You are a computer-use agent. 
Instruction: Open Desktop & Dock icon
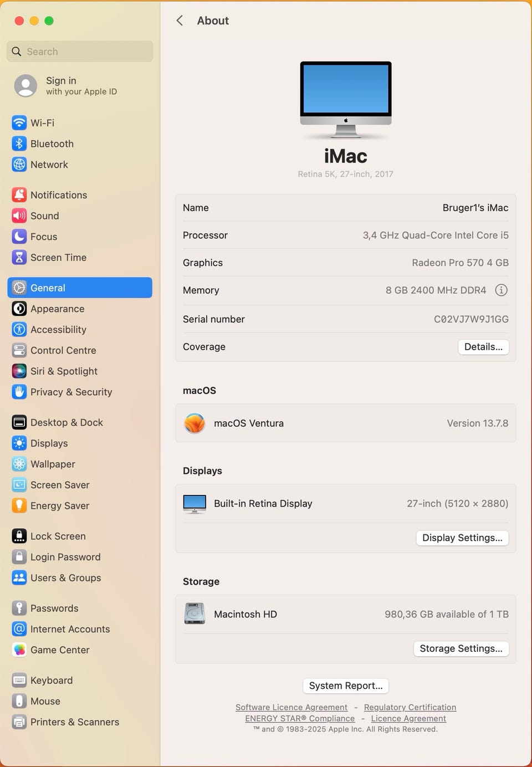click(x=19, y=422)
